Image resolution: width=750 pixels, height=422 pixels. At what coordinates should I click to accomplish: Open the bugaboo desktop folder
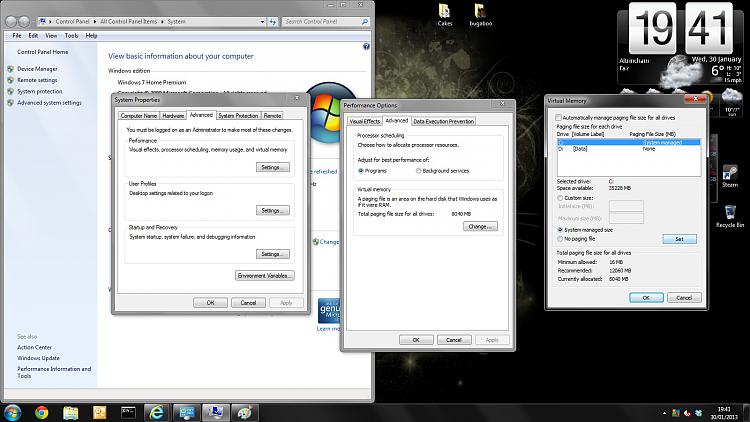tap(480, 14)
